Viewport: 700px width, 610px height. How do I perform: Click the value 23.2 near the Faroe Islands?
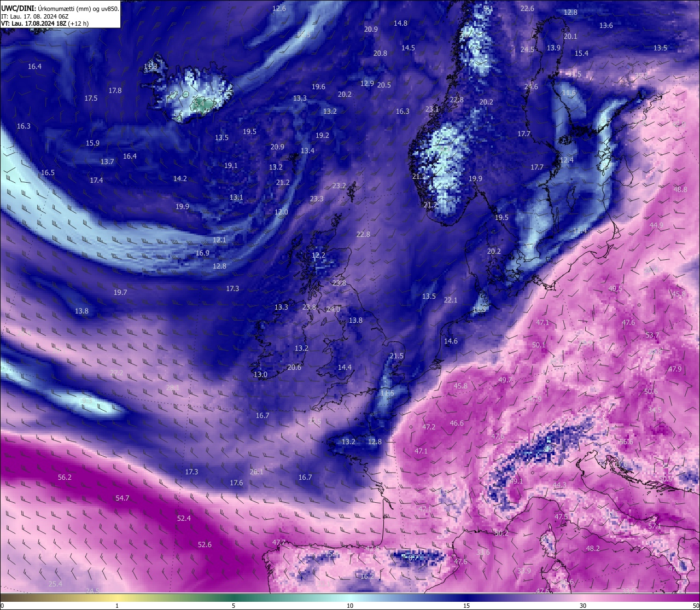[339, 185]
